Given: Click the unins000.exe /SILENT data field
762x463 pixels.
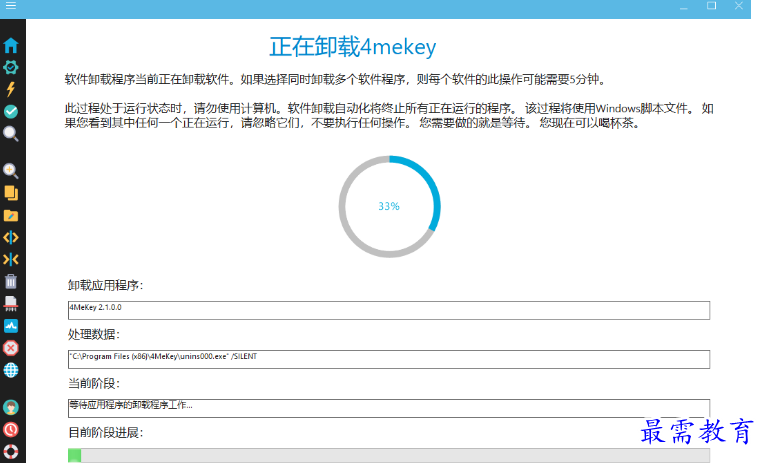Looking at the screenshot, I should pyautogui.click(x=389, y=359).
